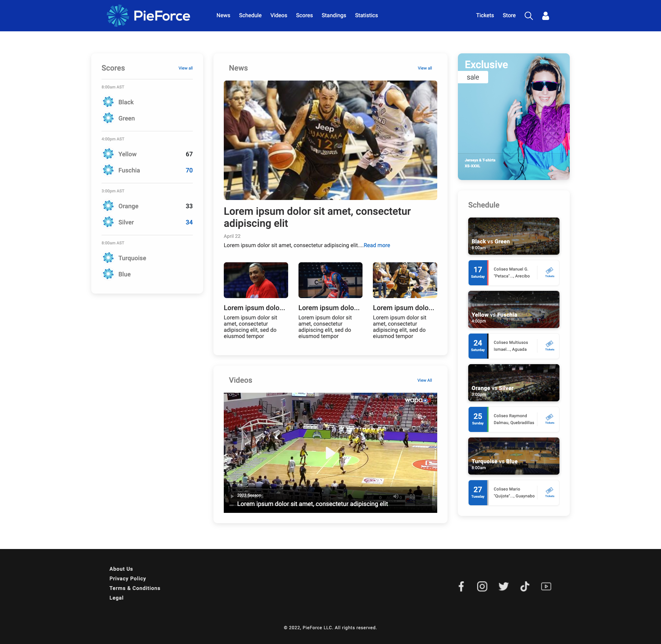Open Privacy Policy footer link
Image resolution: width=661 pixels, height=644 pixels.
(128, 579)
